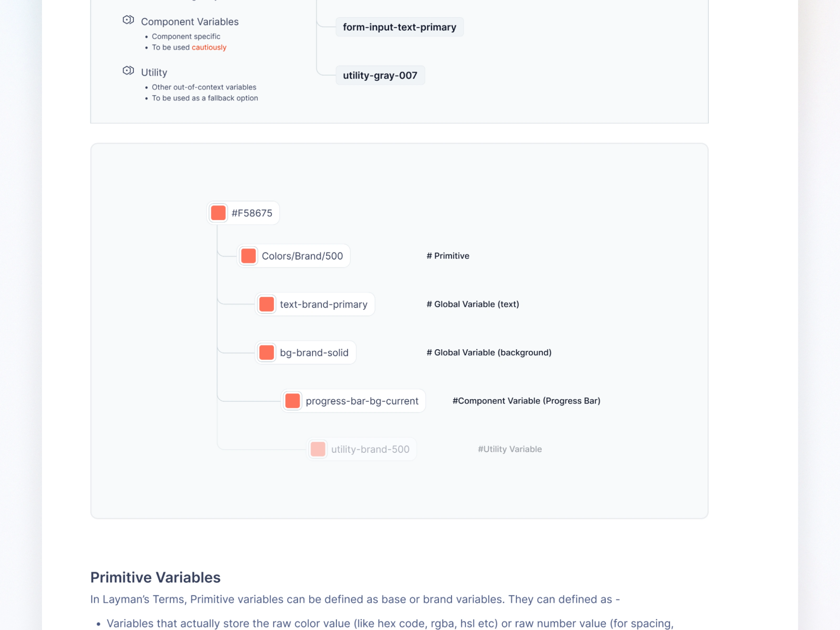
Task: Click the "Component Variables" section title
Action: [x=190, y=22]
